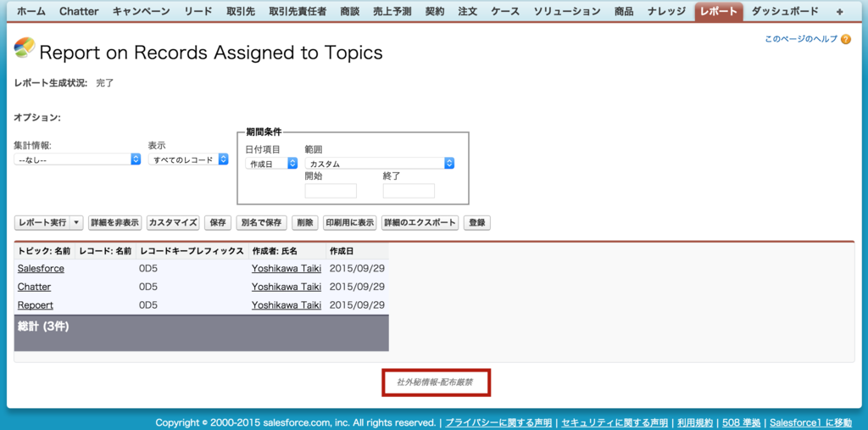This screenshot has height=430, width=868.
Task: Switch to the Chatter tab
Action: click(x=80, y=12)
